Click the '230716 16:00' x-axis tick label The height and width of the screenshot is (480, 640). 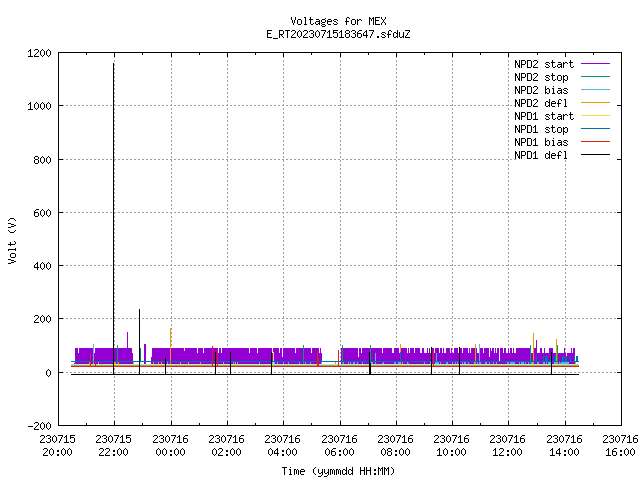(x=620, y=446)
